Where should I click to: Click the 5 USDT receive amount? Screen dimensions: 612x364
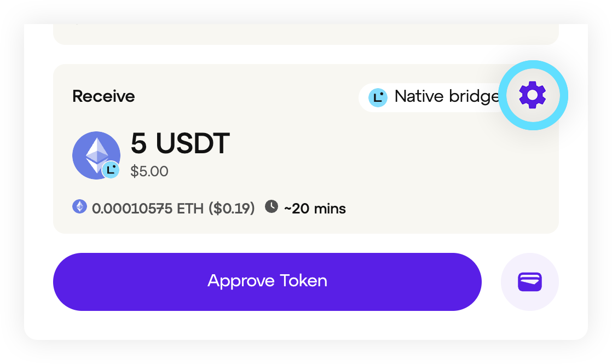coord(180,144)
